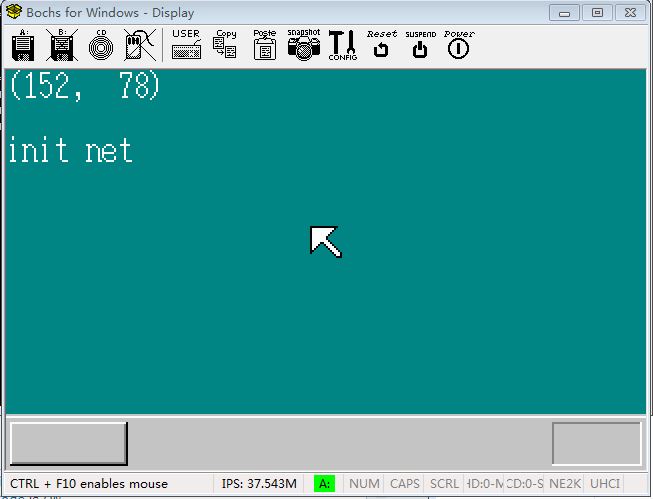The width and height of the screenshot is (653, 499).
Task: Toggle the crossed-out mouse capture icon
Action: [140, 45]
